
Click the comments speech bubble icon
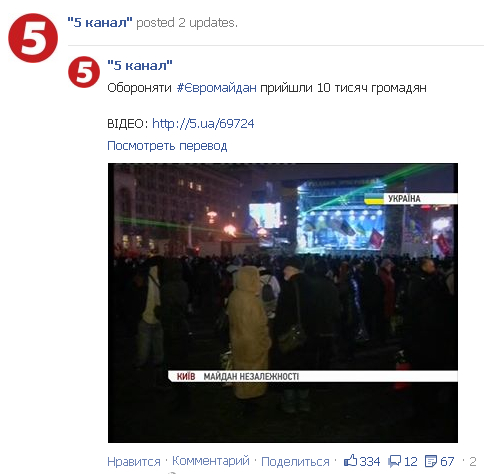coord(395,462)
